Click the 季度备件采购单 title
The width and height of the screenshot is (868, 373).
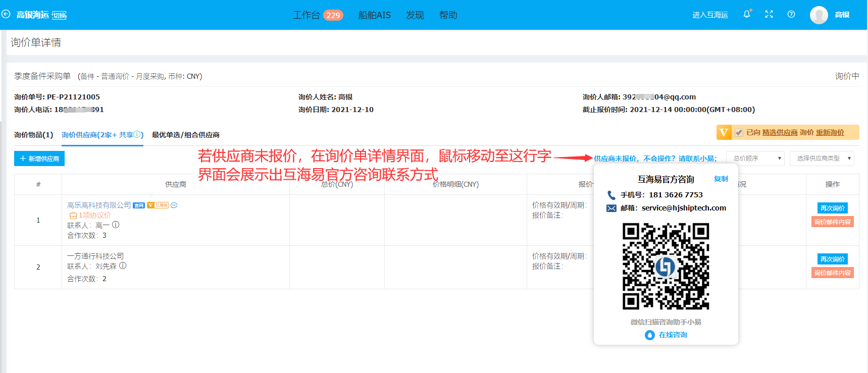pos(42,76)
